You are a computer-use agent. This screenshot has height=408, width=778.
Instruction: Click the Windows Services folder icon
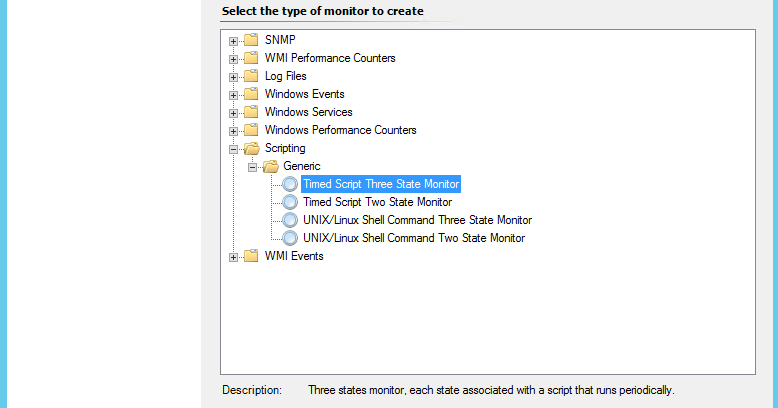[252, 112]
